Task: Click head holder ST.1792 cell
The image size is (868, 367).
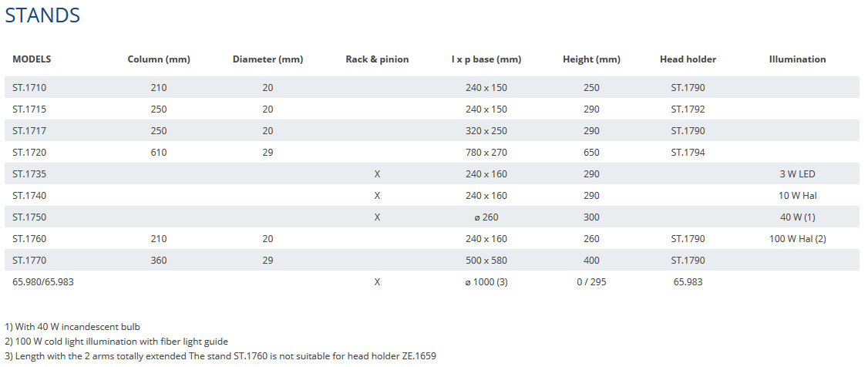Action: pyautogui.click(x=688, y=109)
